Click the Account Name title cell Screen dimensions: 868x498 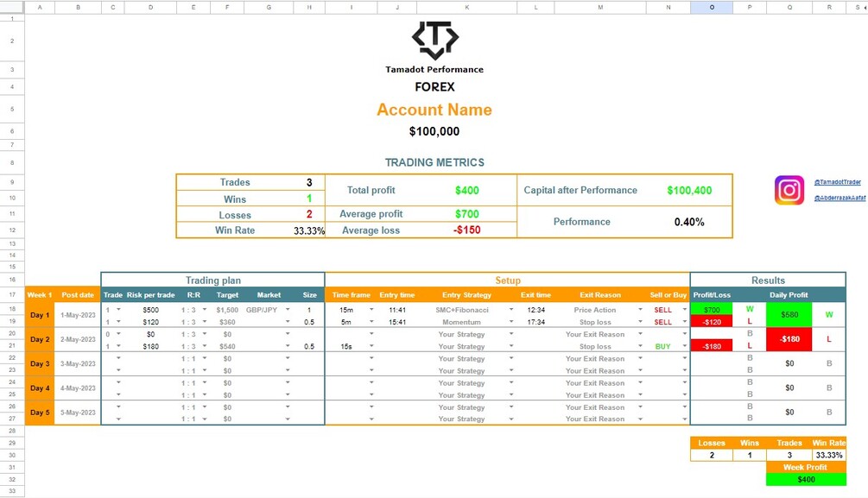pyautogui.click(x=434, y=110)
